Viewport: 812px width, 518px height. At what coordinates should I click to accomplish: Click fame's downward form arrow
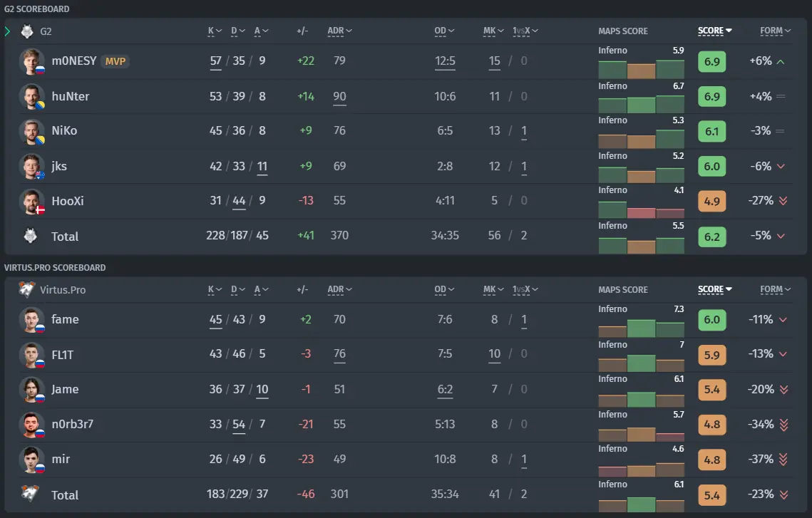click(783, 320)
